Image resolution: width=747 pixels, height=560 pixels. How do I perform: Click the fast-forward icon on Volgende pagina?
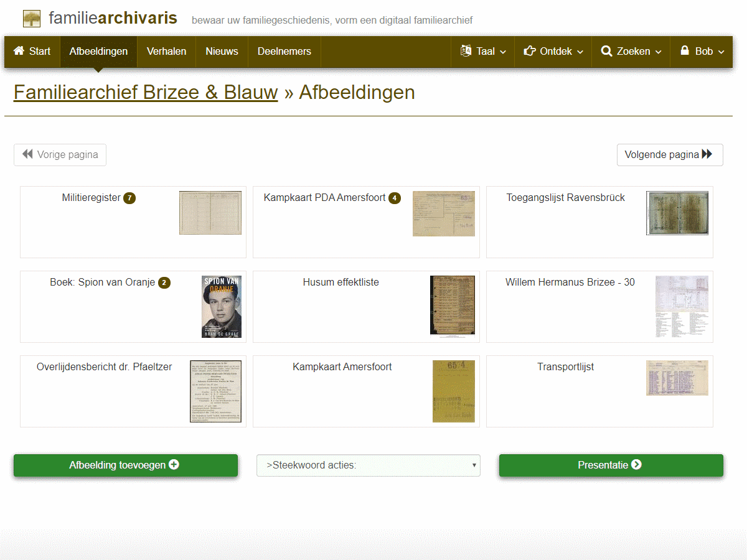point(707,154)
